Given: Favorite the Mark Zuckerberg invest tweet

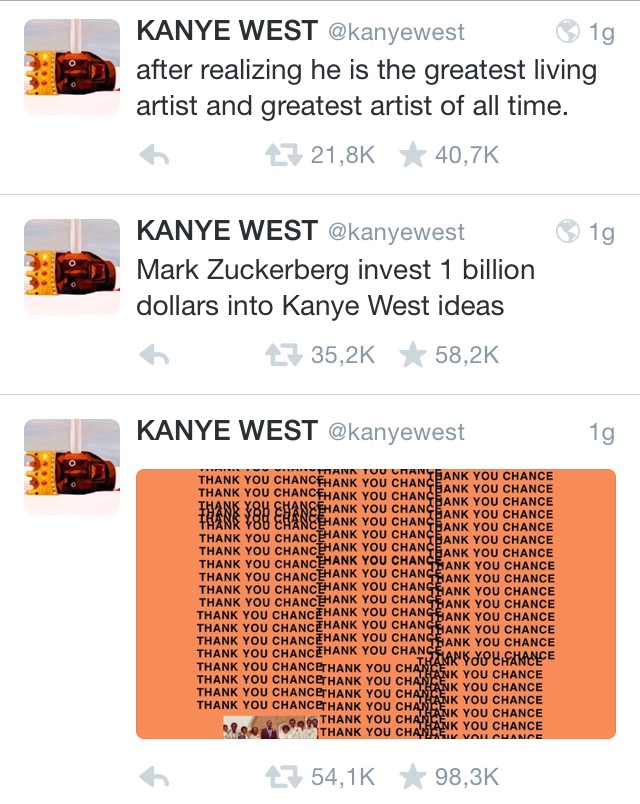Looking at the screenshot, I should (x=413, y=355).
